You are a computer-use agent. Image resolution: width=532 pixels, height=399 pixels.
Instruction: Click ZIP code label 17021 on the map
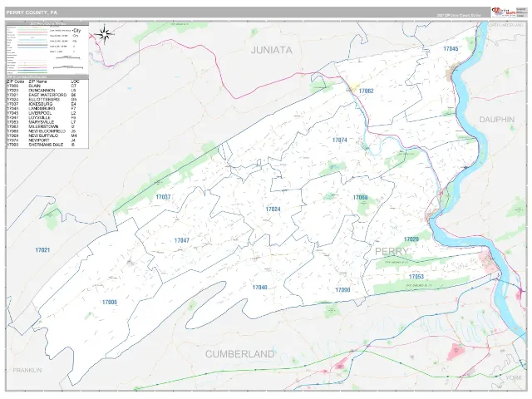(42, 250)
